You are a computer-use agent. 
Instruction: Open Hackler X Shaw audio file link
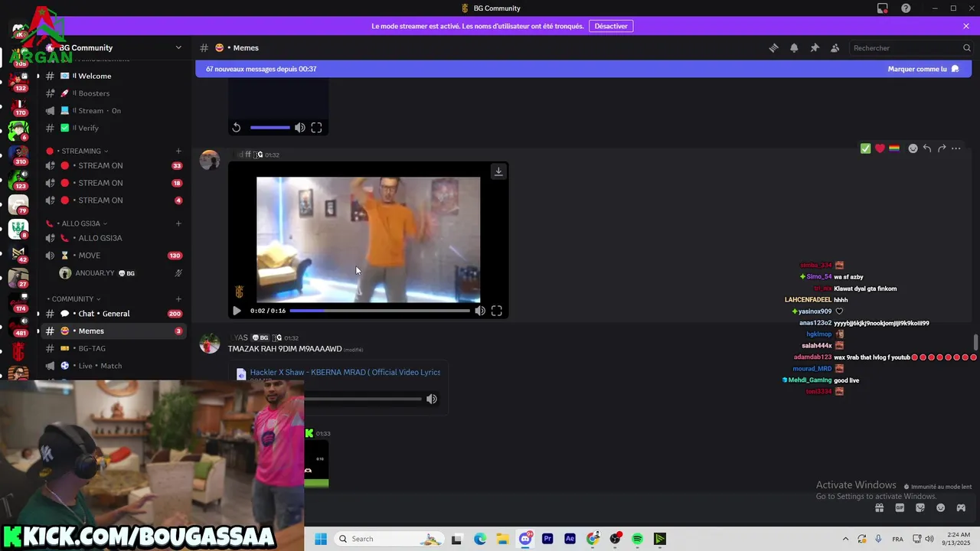point(345,372)
